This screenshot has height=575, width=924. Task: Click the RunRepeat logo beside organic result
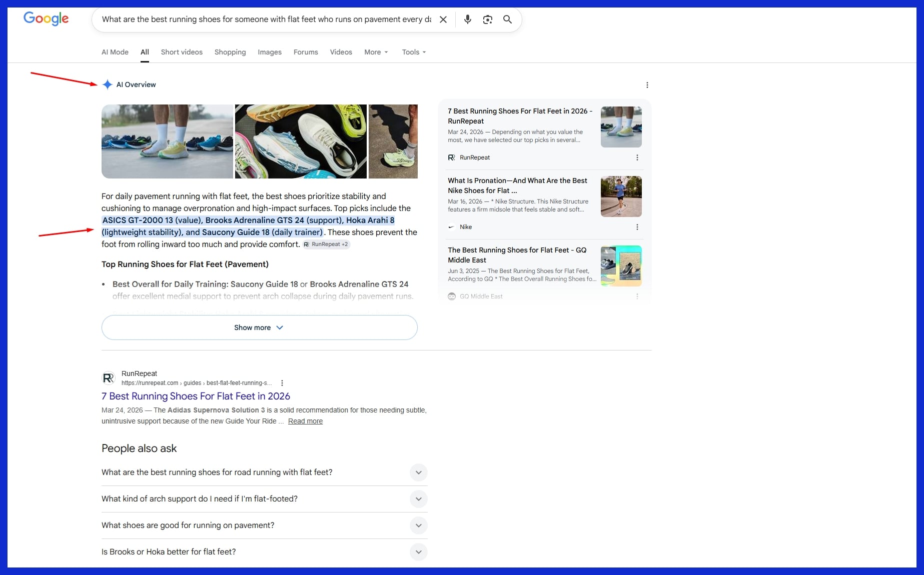click(109, 378)
